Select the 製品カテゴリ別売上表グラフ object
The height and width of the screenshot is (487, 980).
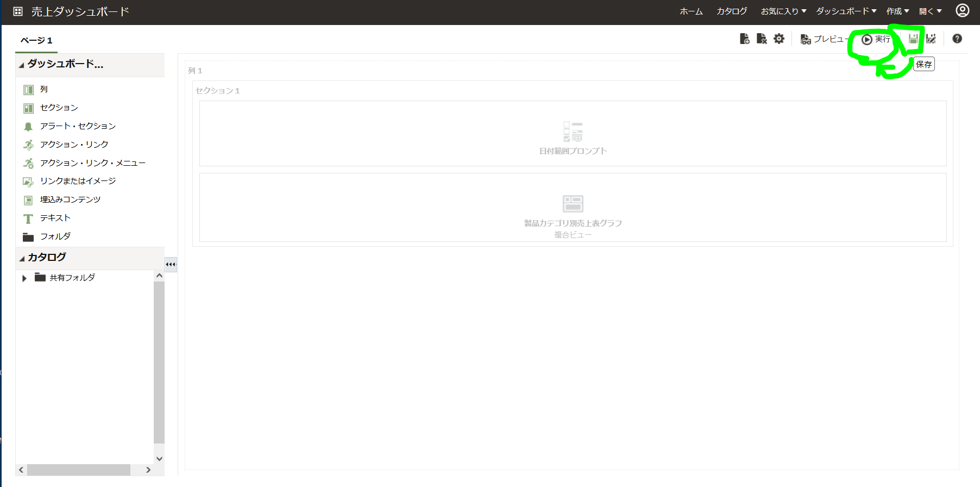[573, 208]
